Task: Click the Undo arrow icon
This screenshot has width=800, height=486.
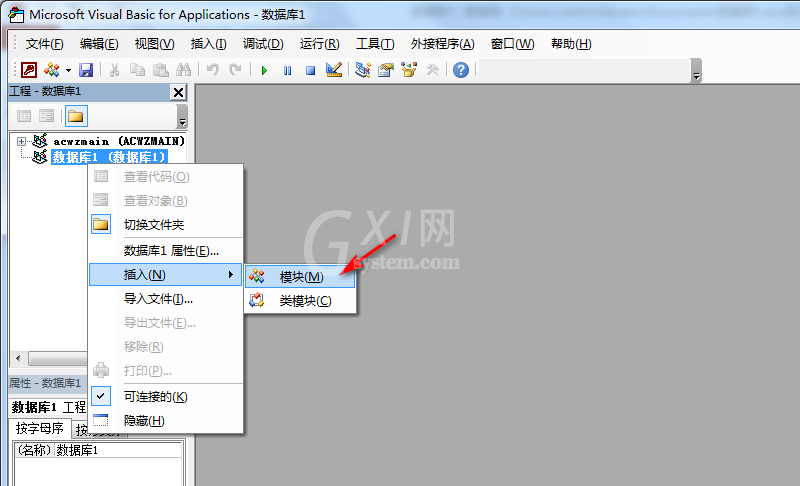Action: coord(213,70)
